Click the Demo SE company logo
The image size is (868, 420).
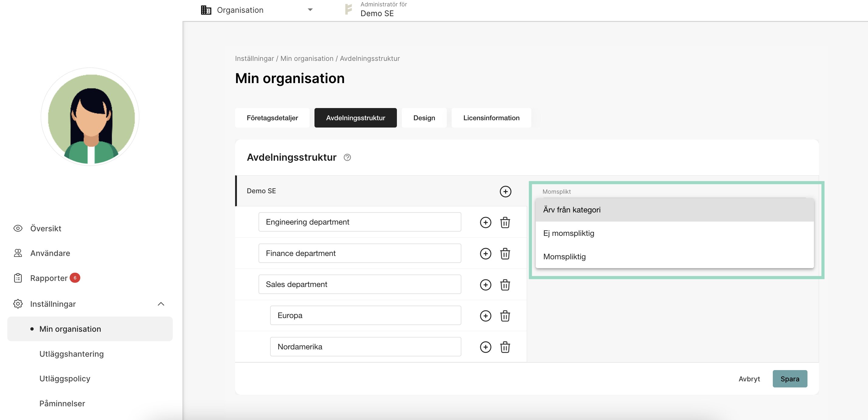click(349, 9)
